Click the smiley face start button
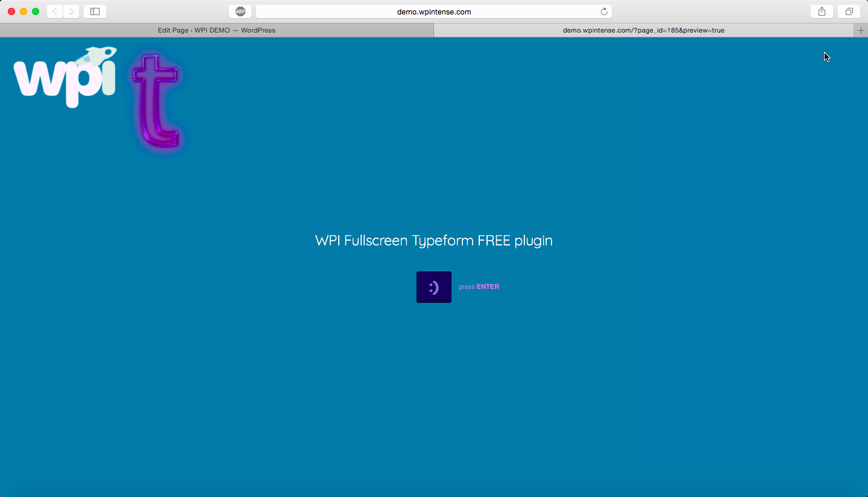Viewport: 868px width, 497px height. [434, 287]
